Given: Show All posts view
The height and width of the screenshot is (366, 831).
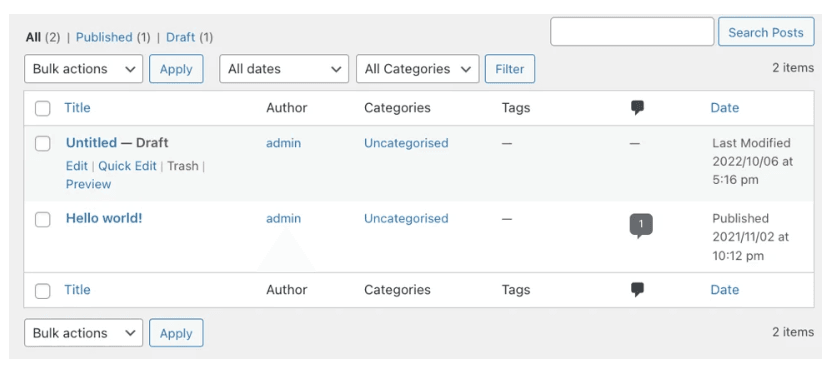Looking at the screenshot, I should click(33, 38).
